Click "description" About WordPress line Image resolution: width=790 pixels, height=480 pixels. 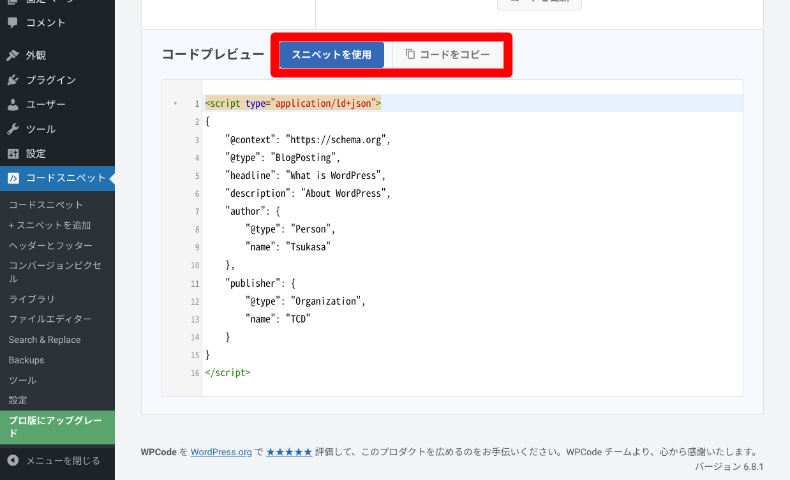[x=307, y=193]
